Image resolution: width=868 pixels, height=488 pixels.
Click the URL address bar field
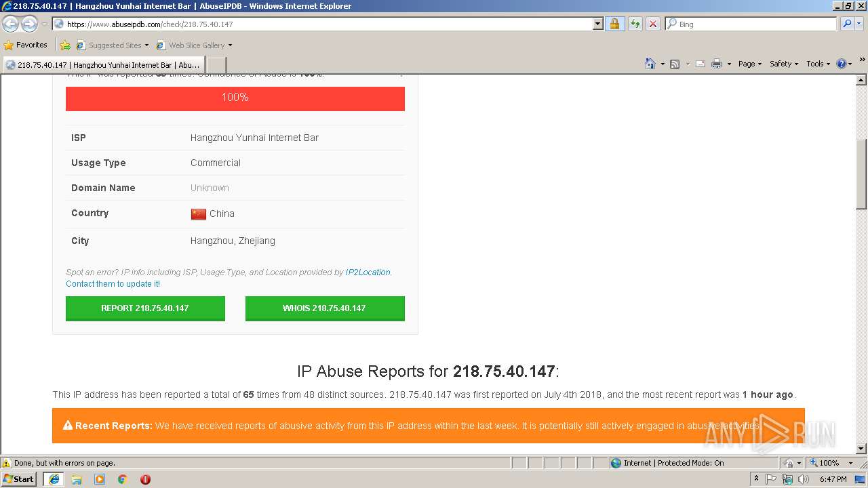coord(322,24)
